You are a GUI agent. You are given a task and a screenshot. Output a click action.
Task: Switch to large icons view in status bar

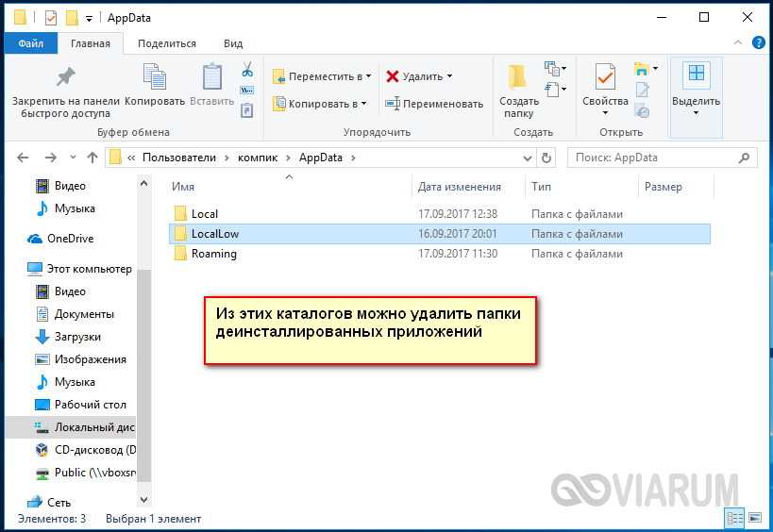[755, 518]
